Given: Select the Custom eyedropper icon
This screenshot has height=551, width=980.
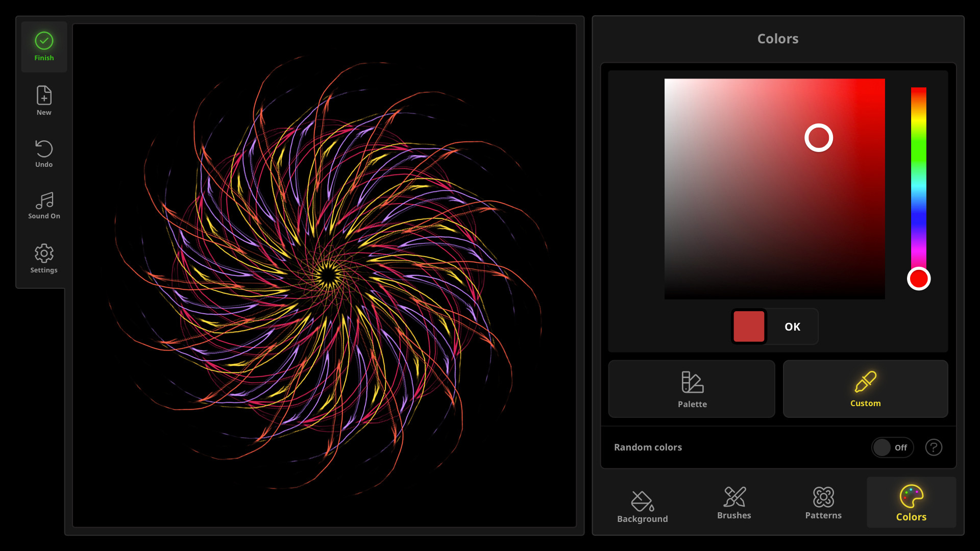Looking at the screenshot, I should click(865, 382).
